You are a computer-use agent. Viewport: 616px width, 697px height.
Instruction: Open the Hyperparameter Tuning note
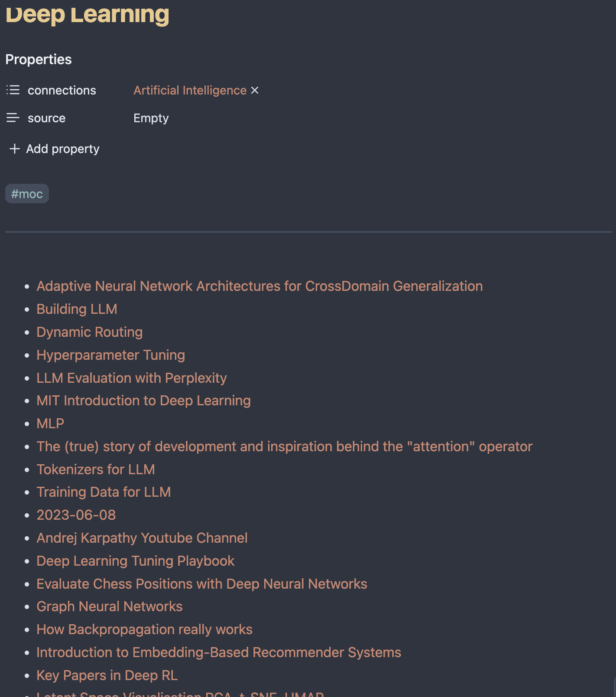110,355
